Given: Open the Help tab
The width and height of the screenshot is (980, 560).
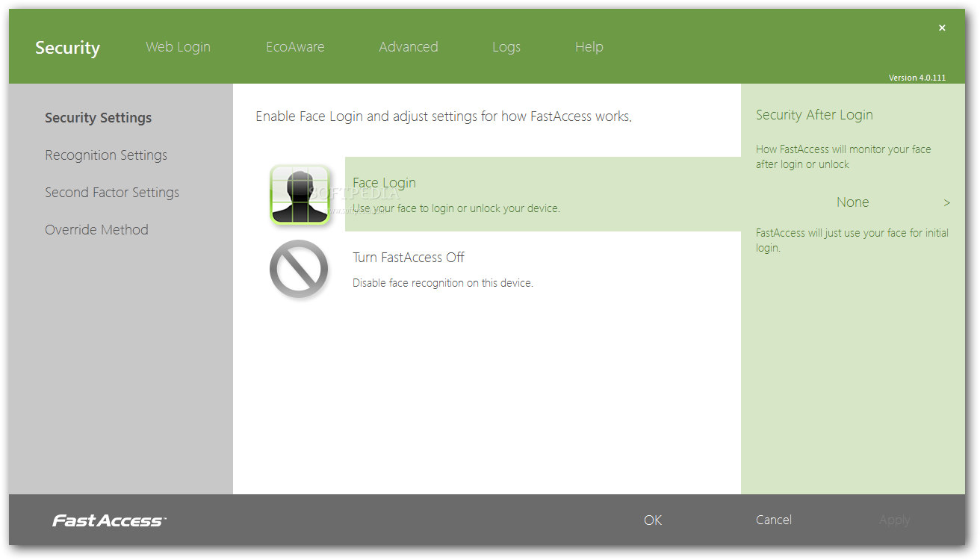Looking at the screenshot, I should point(589,47).
